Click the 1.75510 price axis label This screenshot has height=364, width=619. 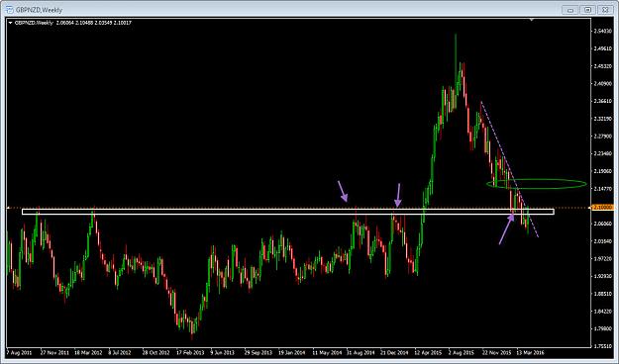[x=602, y=346]
